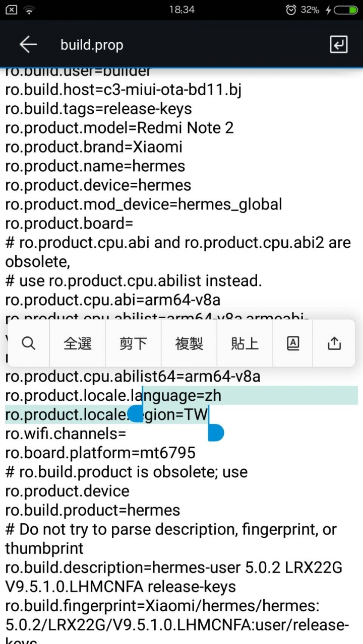Tap the back arrow in header
The image size is (363, 644).
(28, 45)
